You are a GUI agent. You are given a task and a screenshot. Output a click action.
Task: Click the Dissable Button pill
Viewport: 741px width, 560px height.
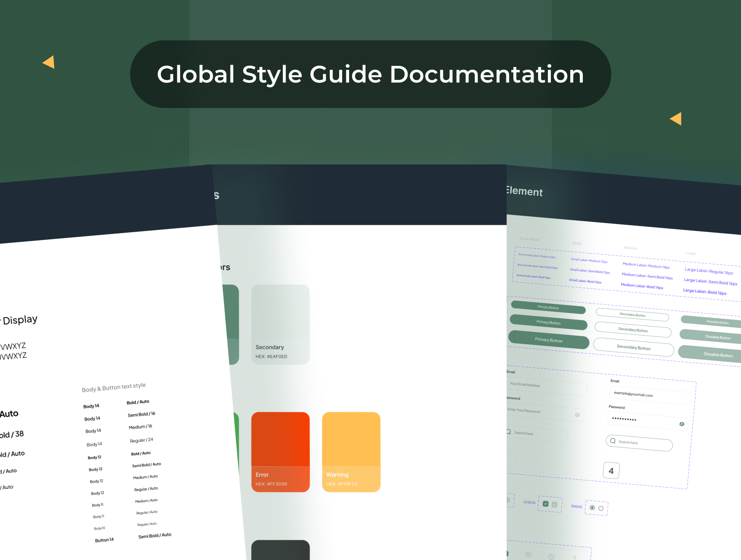(x=718, y=355)
